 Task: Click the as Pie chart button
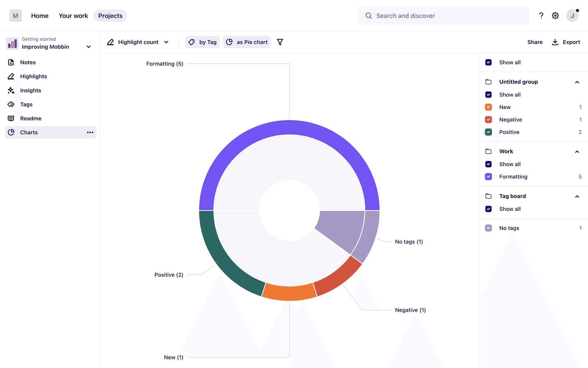point(247,42)
